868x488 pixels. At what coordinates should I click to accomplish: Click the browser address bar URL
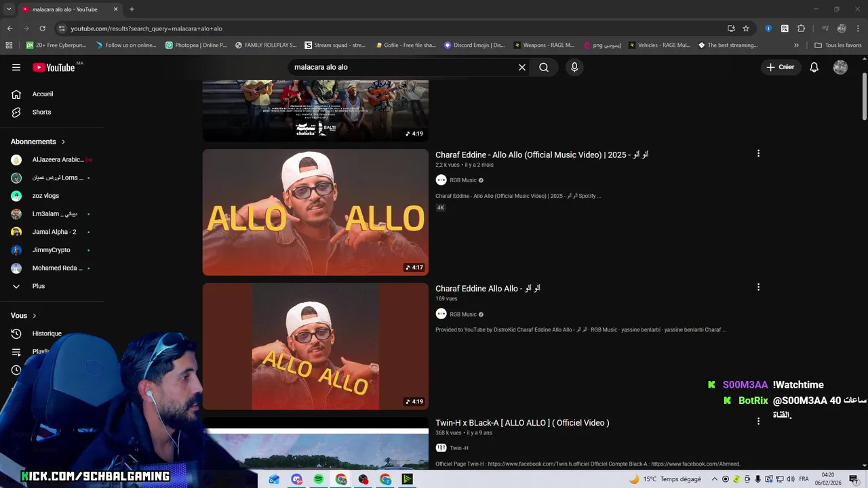click(x=146, y=28)
